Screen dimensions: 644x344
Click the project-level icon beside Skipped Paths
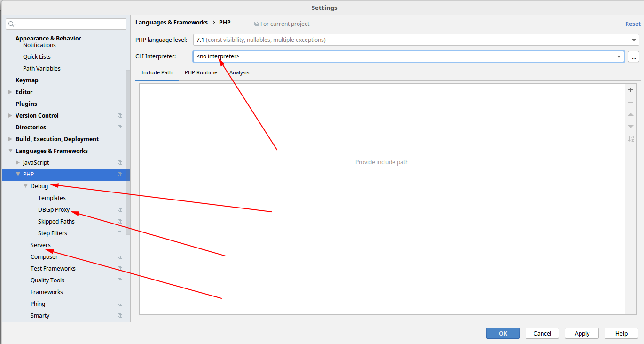[x=120, y=222]
